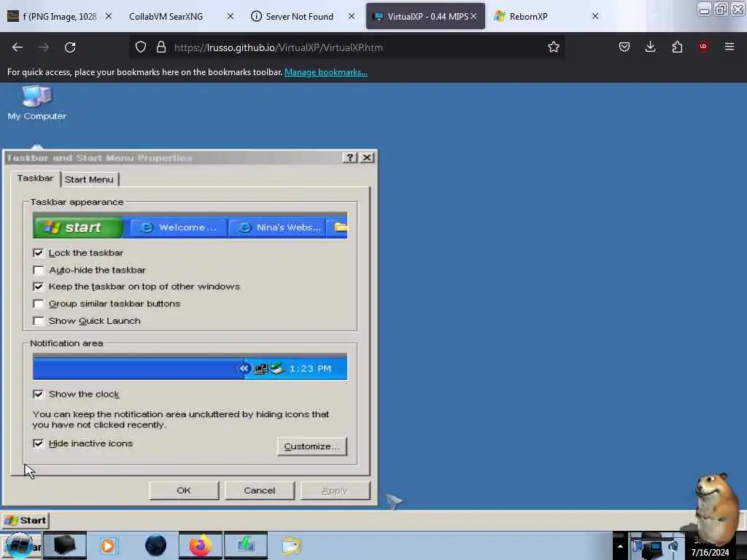Toggle Show the clock checkbox
This screenshot has width=747, height=560.
tap(38, 394)
